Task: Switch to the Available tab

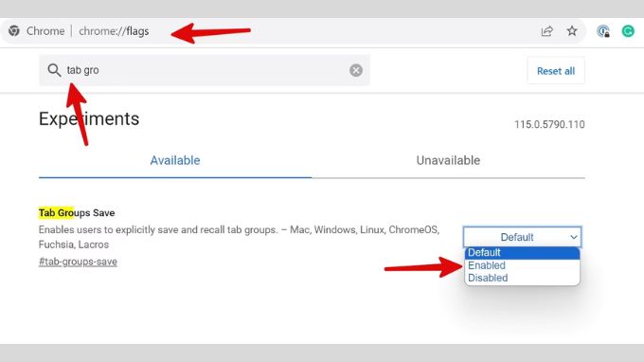Action: (x=175, y=160)
